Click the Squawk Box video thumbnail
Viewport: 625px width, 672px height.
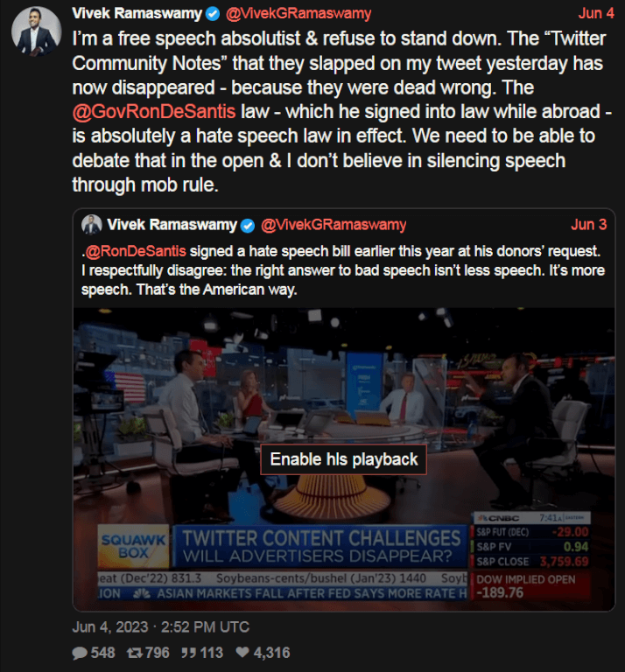pyautogui.click(x=344, y=459)
